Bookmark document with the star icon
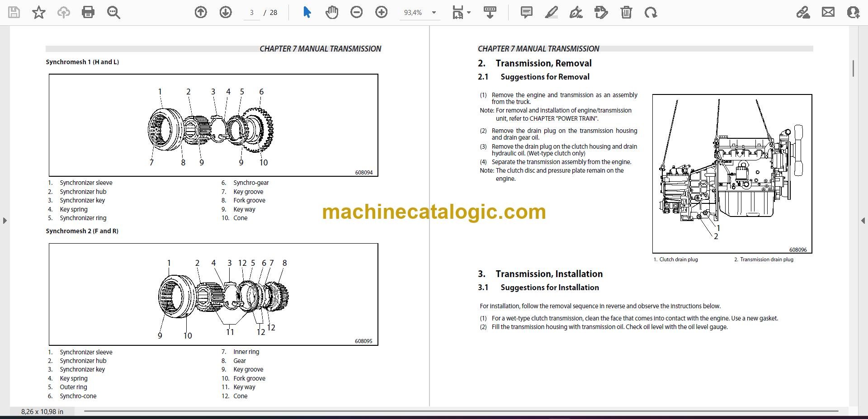This screenshot has width=868, height=419. coord(39,13)
